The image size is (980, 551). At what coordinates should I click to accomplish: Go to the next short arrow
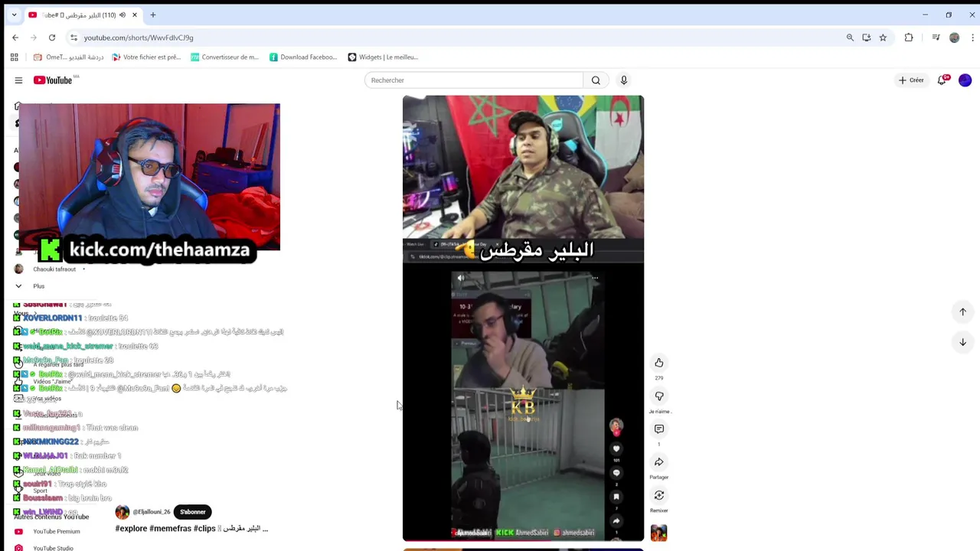coord(963,342)
